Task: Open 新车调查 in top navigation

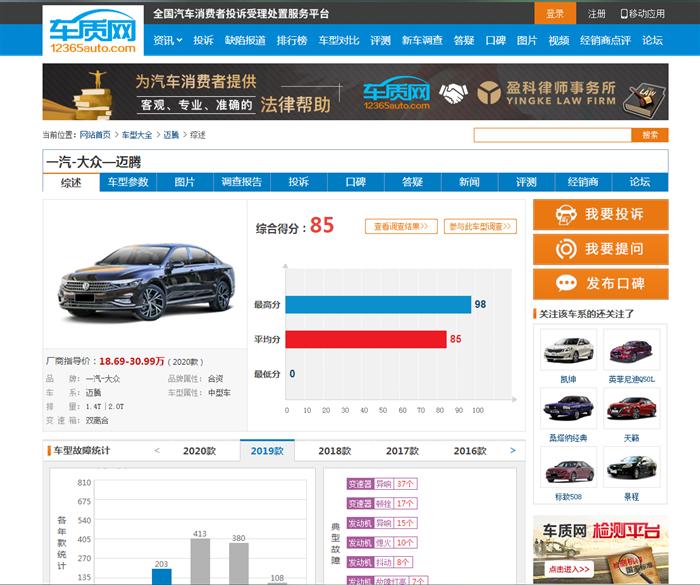Action: pyautogui.click(x=422, y=40)
